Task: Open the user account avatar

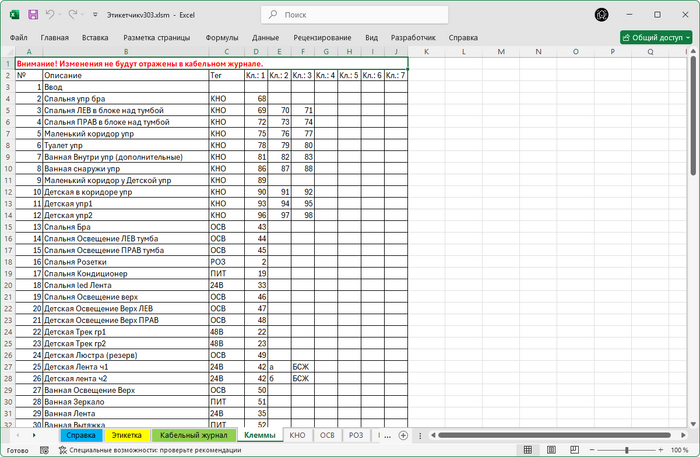Action: (601, 16)
